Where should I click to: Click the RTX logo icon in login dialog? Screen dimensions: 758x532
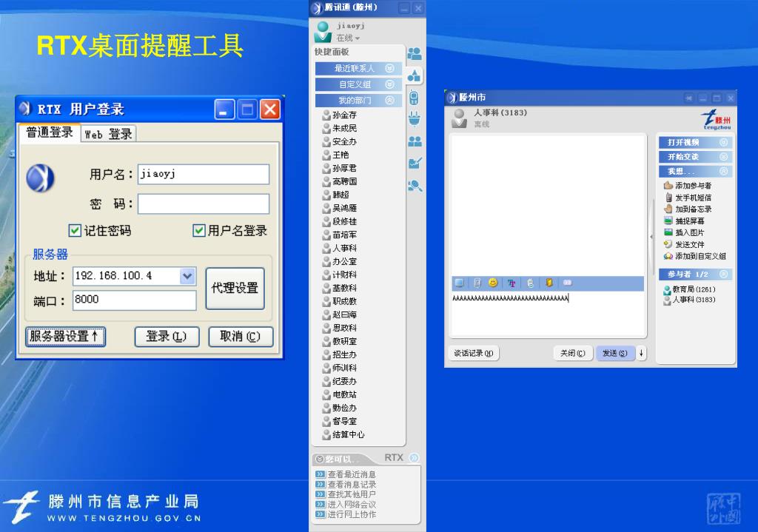point(41,178)
